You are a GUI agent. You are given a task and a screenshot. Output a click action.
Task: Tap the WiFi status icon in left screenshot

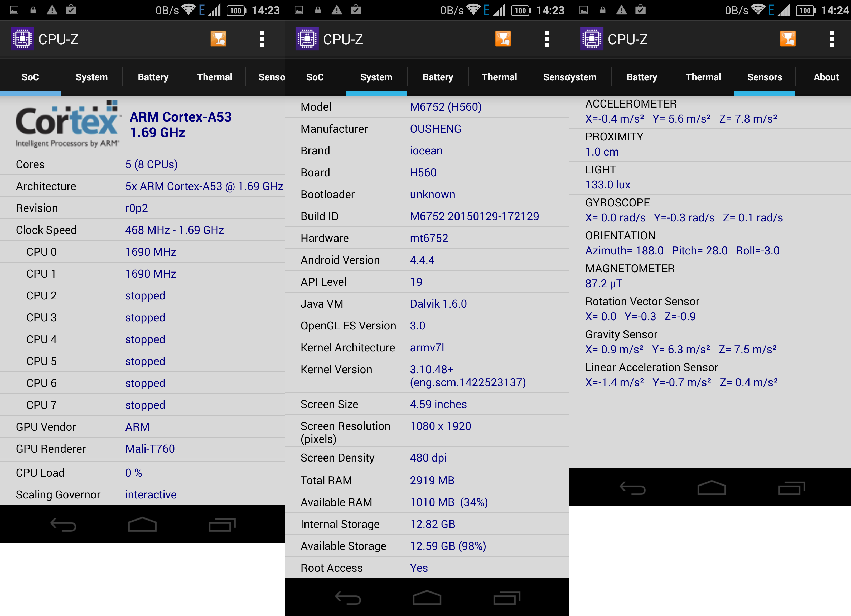coord(189,10)
